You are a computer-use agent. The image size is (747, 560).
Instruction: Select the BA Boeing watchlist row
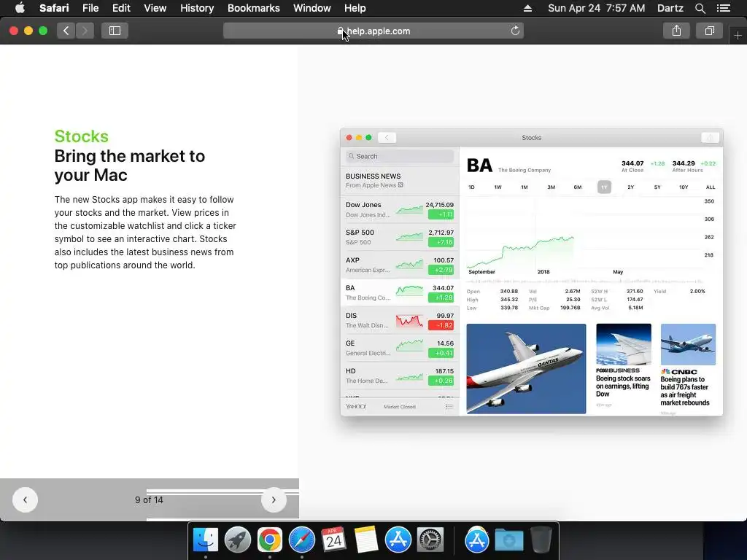[x=400, y=292]
